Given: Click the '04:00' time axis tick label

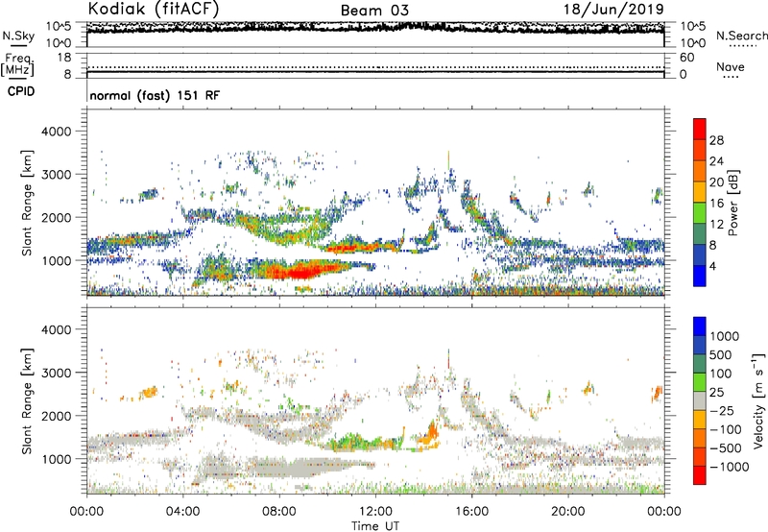Looking at the screenshot, I should [x=182, y=512].
